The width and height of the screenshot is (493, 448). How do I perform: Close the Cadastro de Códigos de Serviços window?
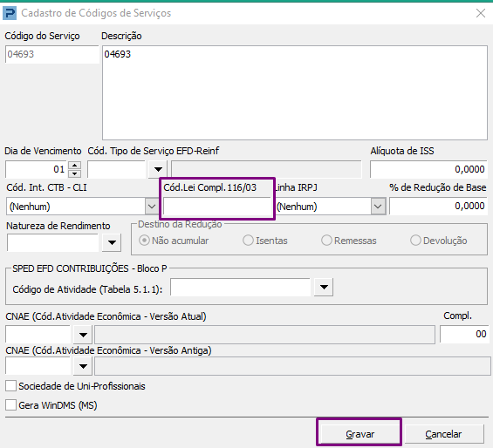[481, 13]
